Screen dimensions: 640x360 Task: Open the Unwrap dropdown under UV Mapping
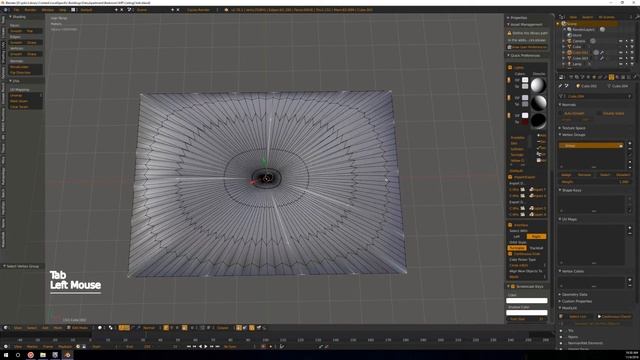[26, 95]
